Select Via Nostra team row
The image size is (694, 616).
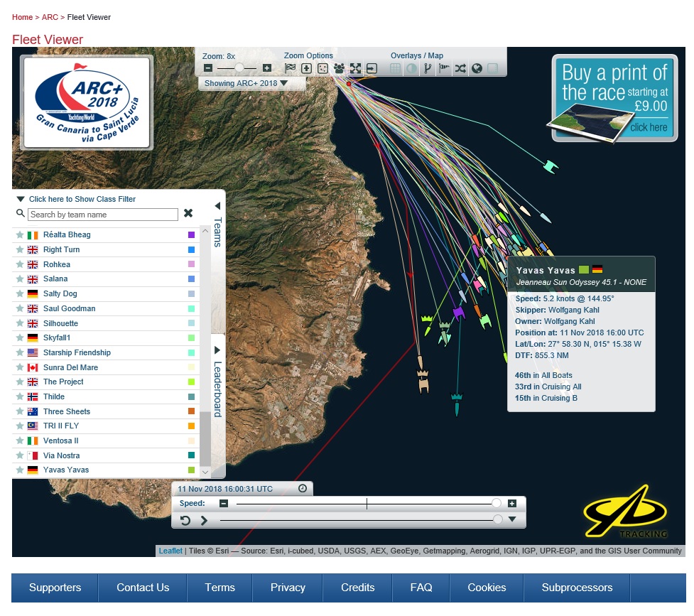107,455
